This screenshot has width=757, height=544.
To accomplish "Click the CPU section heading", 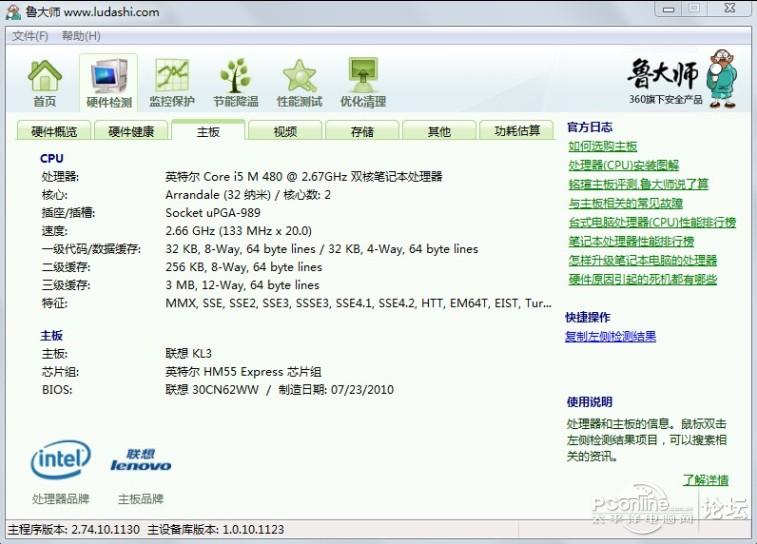I will 52,158.
